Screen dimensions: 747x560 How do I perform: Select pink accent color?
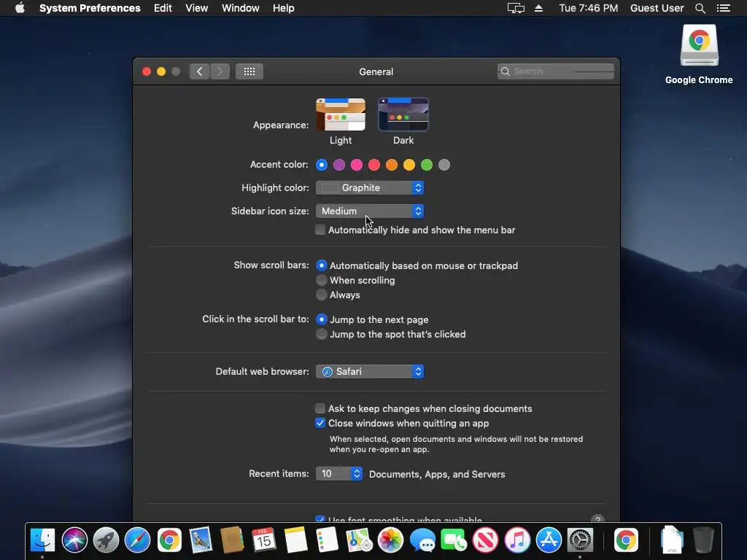[x=356, y=165]
